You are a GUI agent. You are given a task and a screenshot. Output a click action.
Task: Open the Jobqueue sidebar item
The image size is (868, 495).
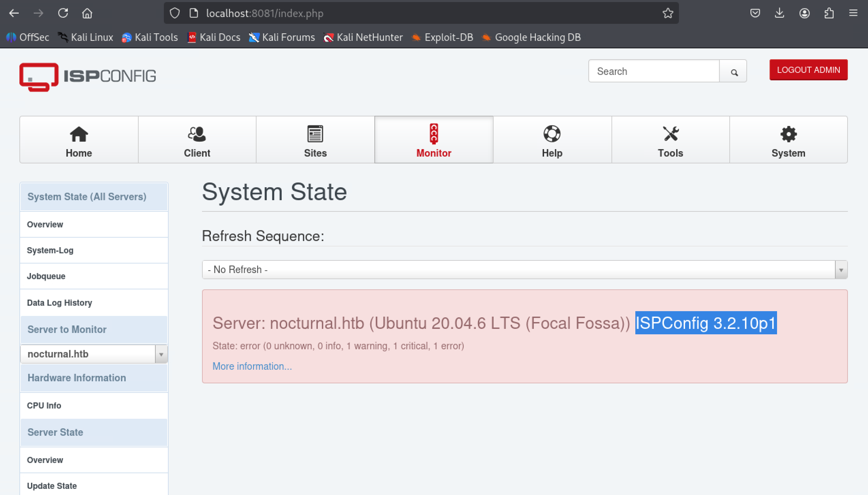coord(94,276)
